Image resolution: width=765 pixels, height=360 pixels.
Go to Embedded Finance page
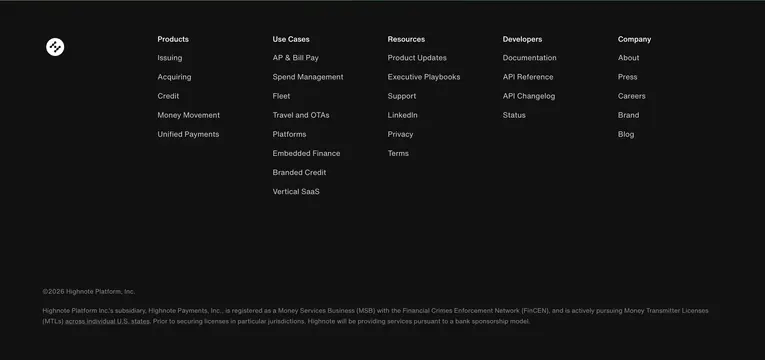(x=306, y=153)
